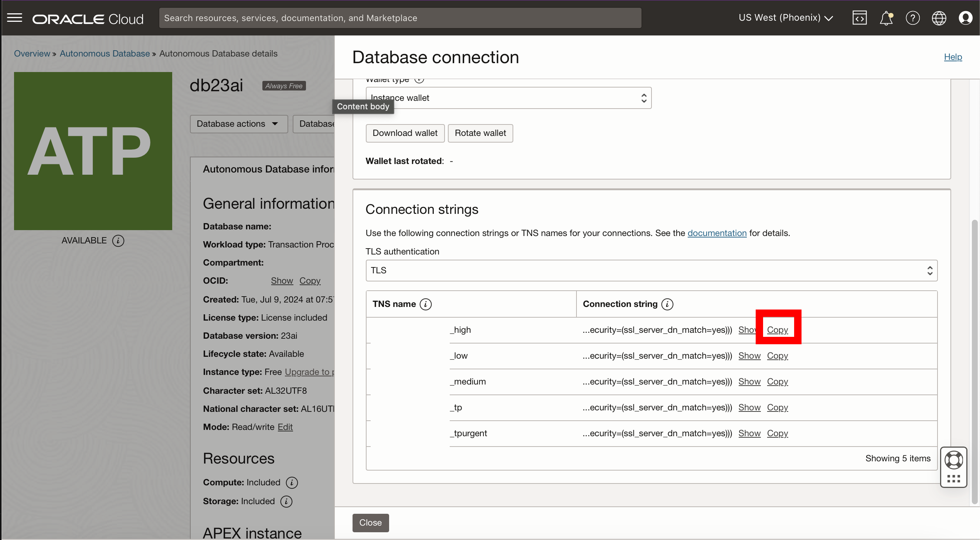Click the Oracle Cloud logo
This screenshot has height=540, width=980.
click(88, 18)
